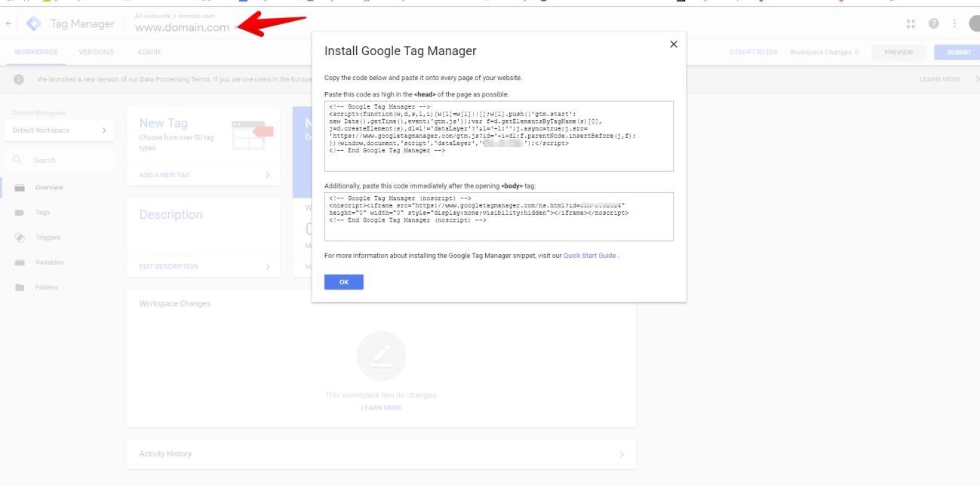Click the Submit button
Viewport: 980px width, 485px height.
pos(958,52)
